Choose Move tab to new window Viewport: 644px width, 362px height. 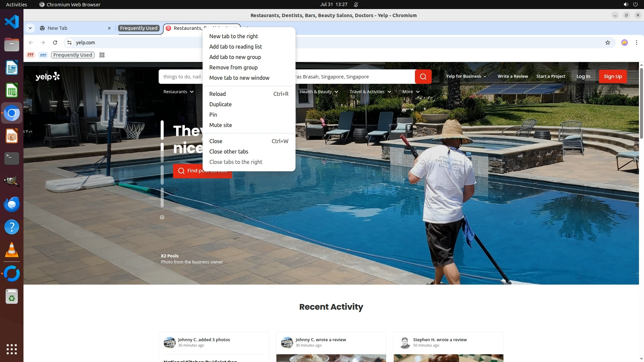239,78
